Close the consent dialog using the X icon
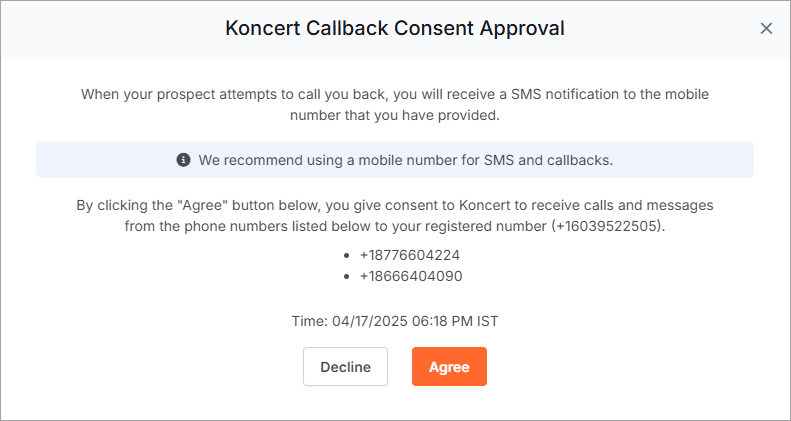 [766, 29]
